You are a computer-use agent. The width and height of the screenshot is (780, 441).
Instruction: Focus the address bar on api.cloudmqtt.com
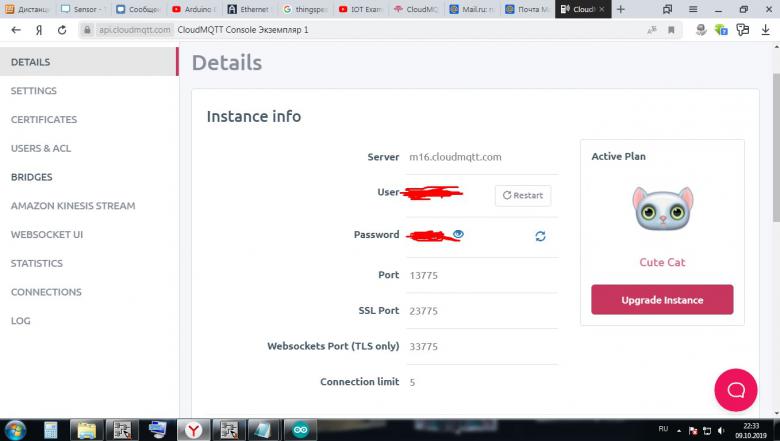click(134, 30)
